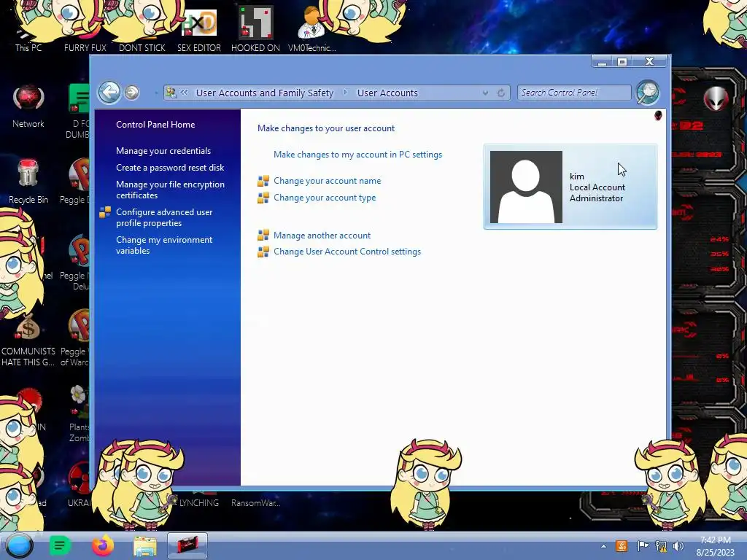The image size is (747, 560).
Task: Select Network desktop icon
Action: click(28, 106)
